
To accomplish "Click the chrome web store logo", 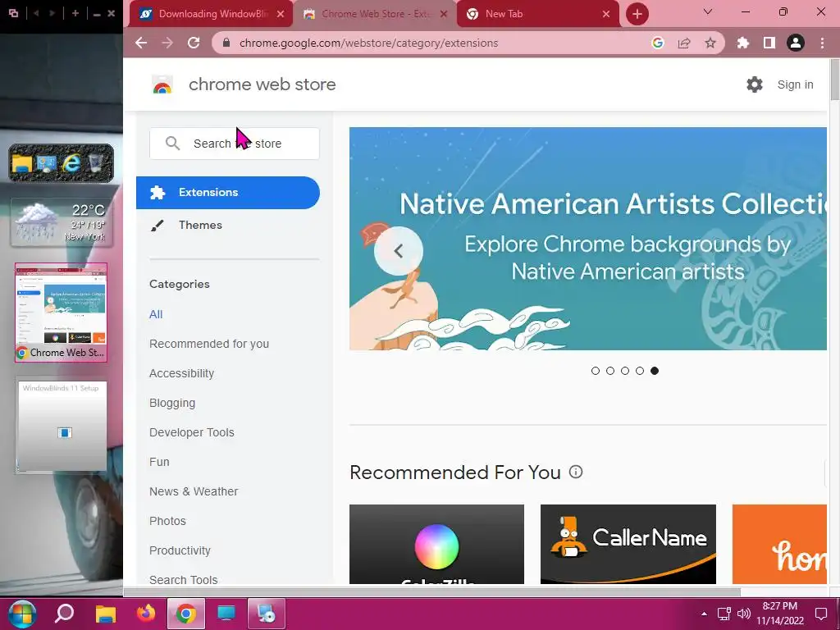I will (162, 84).
